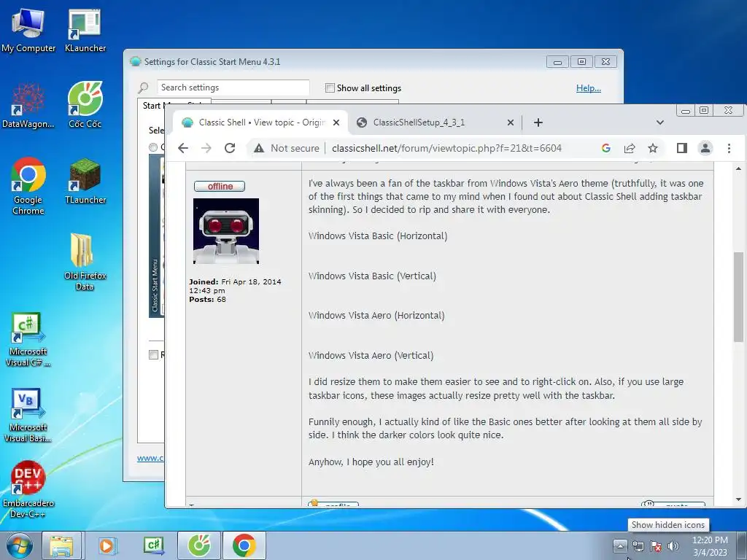Open Microsoft Visual C# desktop shortcut
Screen dimensions: 747x560
[28, 340]
